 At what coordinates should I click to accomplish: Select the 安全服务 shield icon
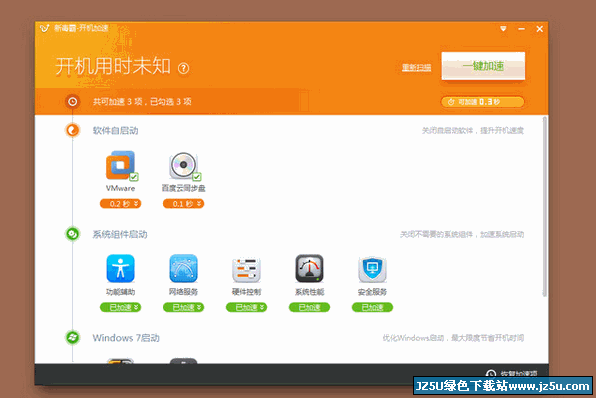pos(372,269)
